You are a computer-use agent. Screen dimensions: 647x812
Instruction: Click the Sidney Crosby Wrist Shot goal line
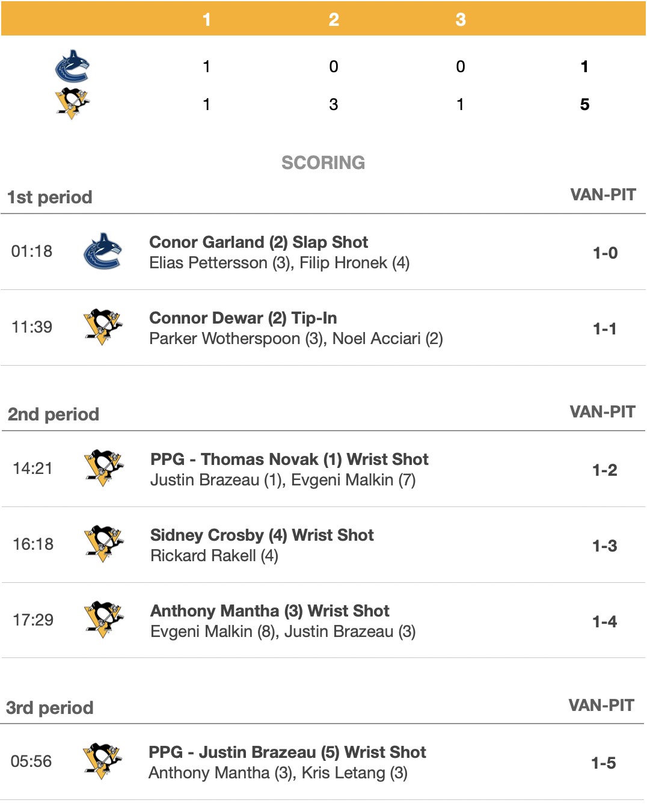coord(262,535)
